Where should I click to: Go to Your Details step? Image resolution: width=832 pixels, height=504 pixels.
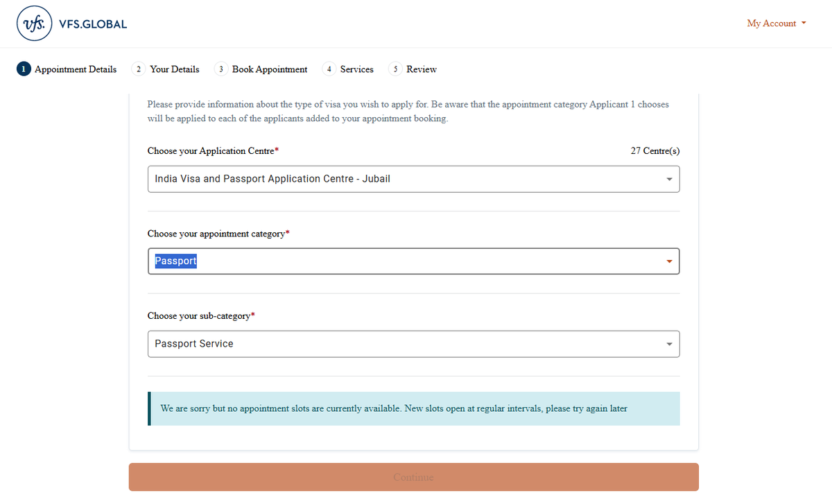(166, 69)
